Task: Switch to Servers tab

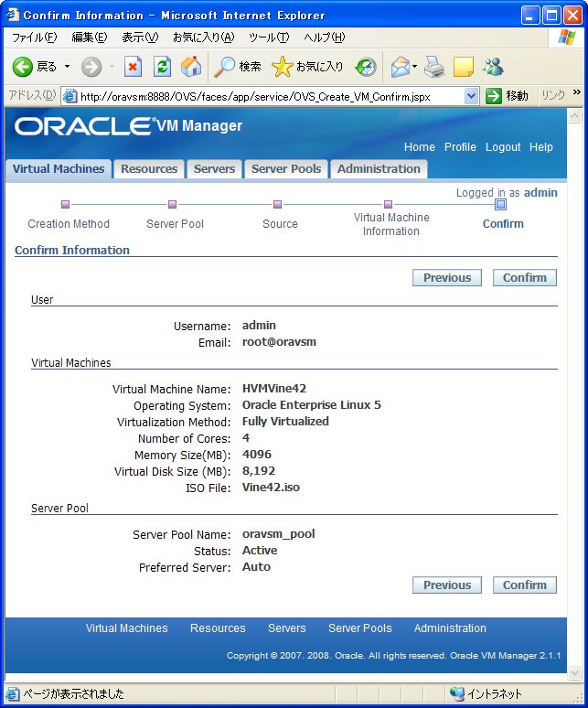Action: point(214,169)
